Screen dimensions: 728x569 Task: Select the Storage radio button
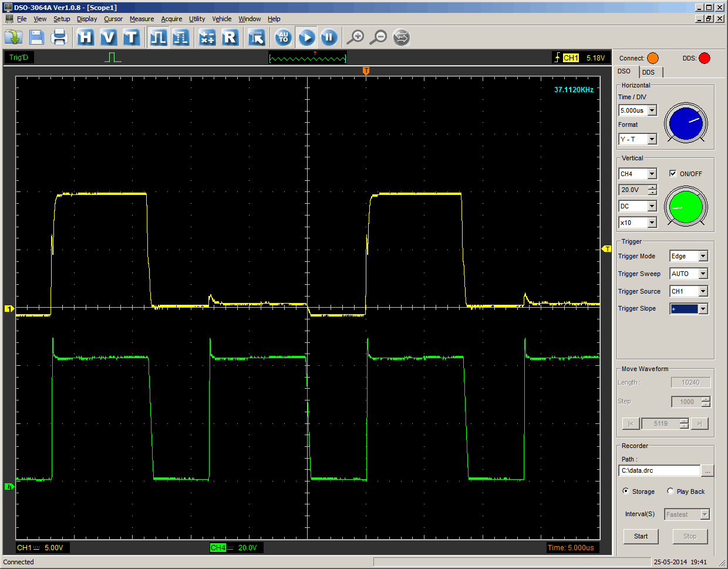(x=626, y=491)
